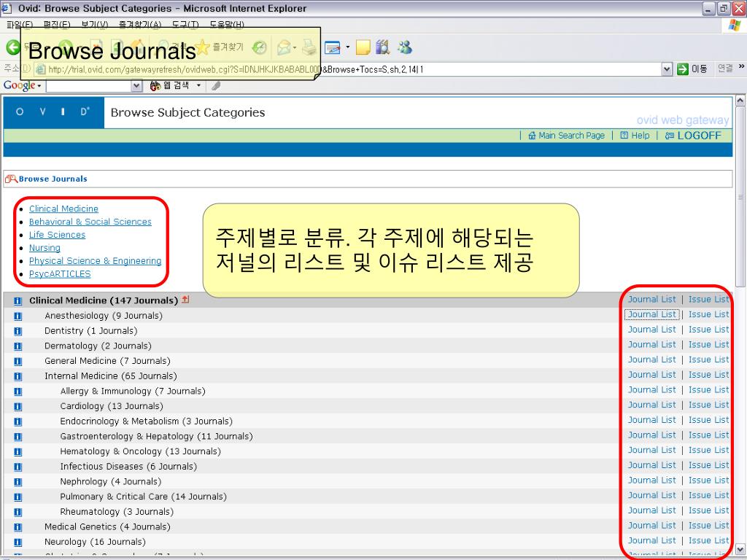Screen dimensions: 747x560
Task: Open the Google toolbar search box dropdown
Action: point(136,86)
